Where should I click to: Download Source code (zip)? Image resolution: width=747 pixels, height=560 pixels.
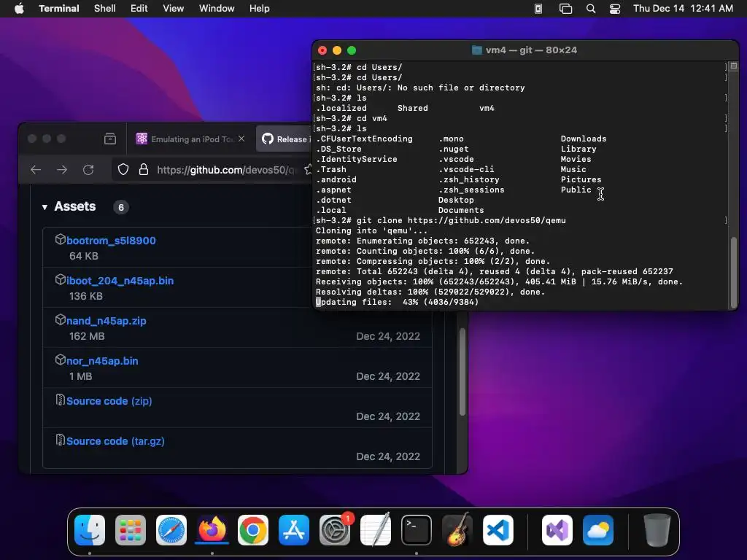pyautogui.click(x=109, y=401)
